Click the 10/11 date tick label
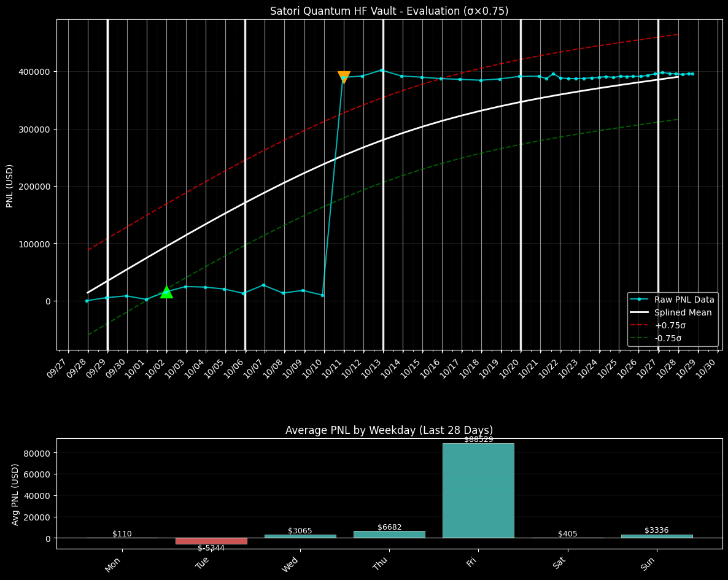The height and width of the screenshot is (580, 728). [333, 370]
